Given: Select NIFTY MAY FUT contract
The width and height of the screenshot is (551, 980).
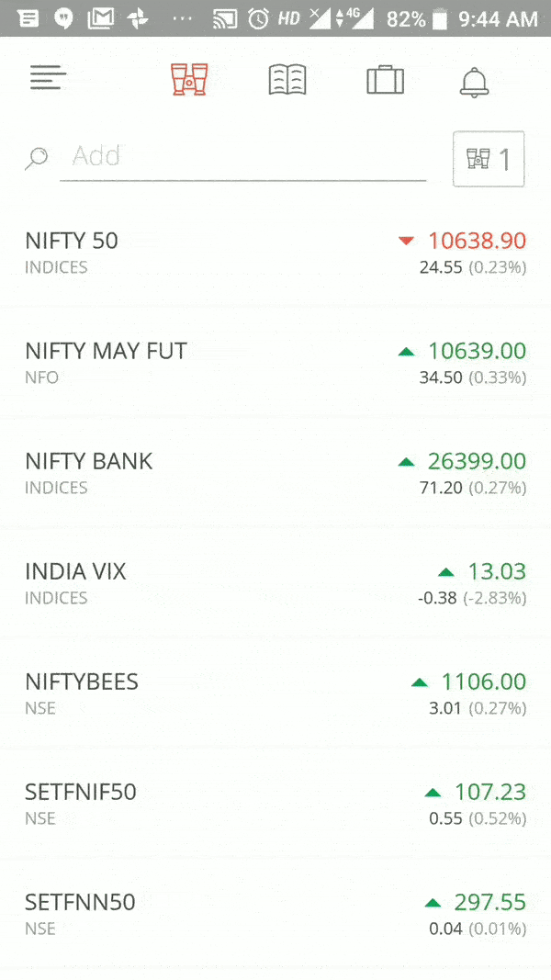Looking at the screenshot, I should (106, 352).
